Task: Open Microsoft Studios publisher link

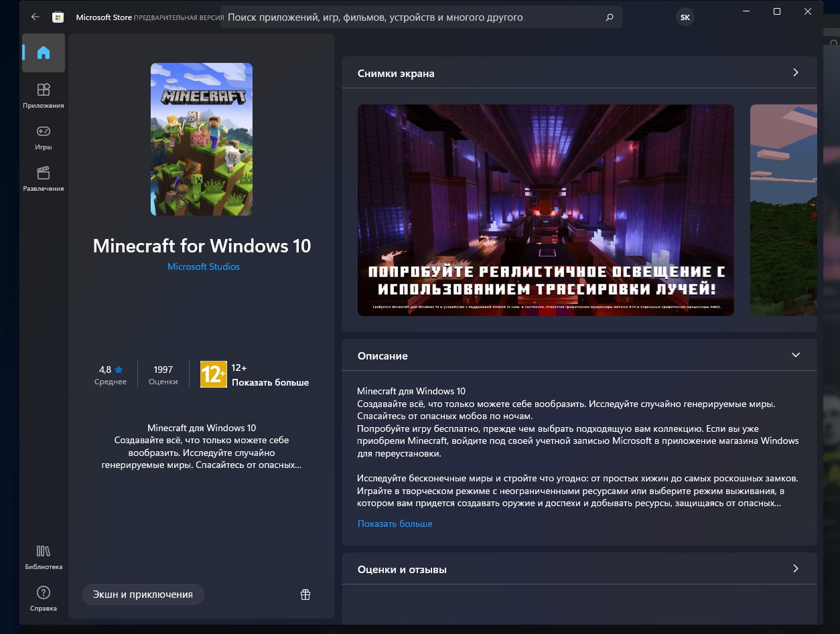Action: pyautogui.click(x=204, y=266)
